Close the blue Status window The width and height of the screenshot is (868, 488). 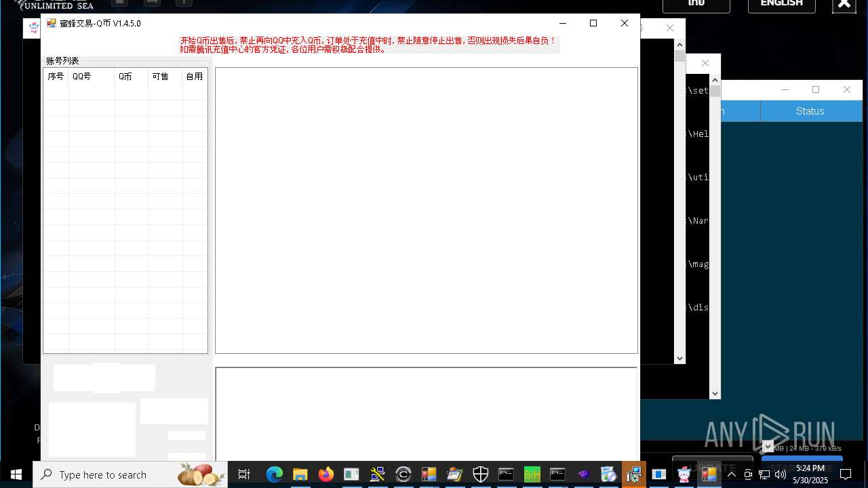[x=847, y=89]
